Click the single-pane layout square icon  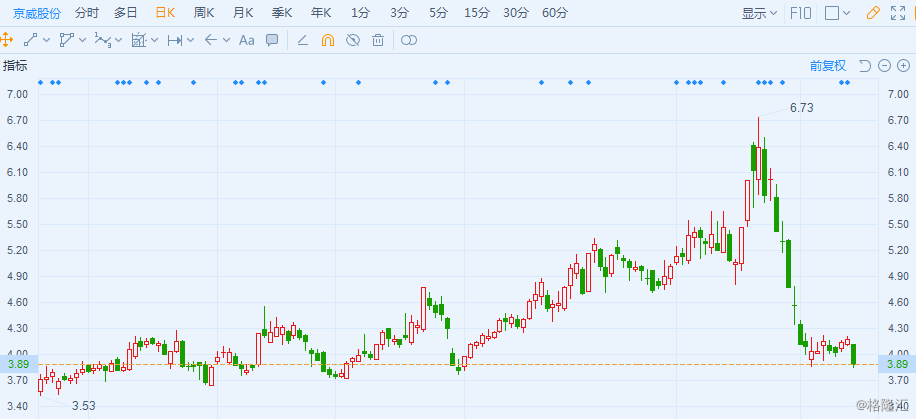(x=832, y=13)
